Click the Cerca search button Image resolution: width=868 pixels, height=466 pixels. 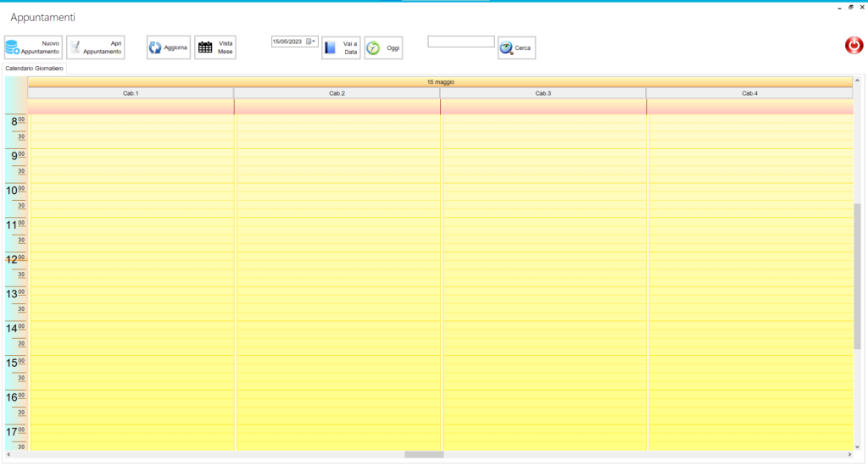point(516,47)
